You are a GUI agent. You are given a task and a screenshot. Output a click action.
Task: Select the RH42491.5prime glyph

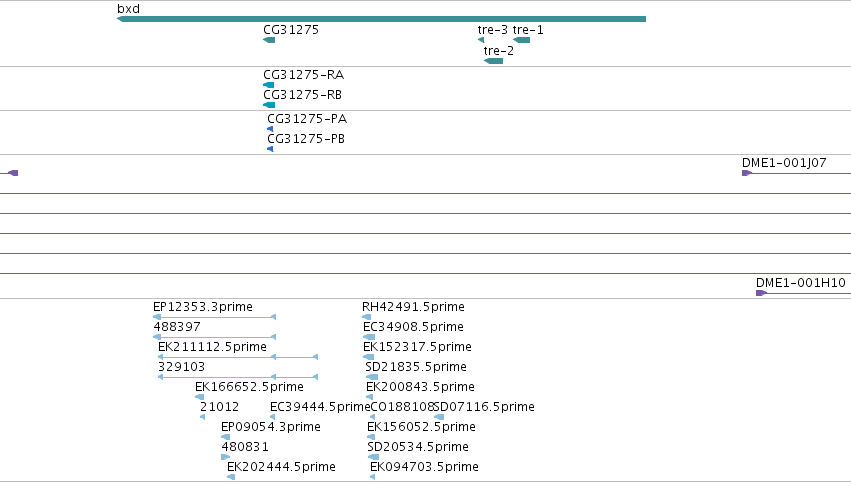click(x=367, y=317)
